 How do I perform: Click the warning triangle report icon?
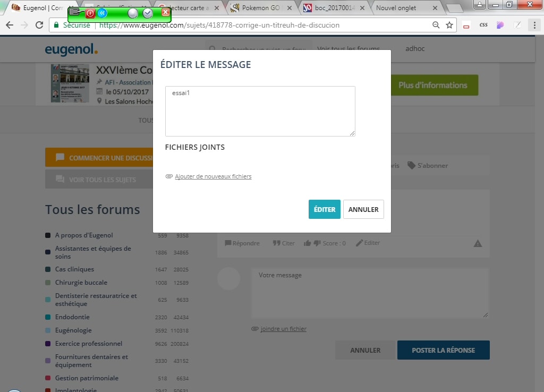478,244
